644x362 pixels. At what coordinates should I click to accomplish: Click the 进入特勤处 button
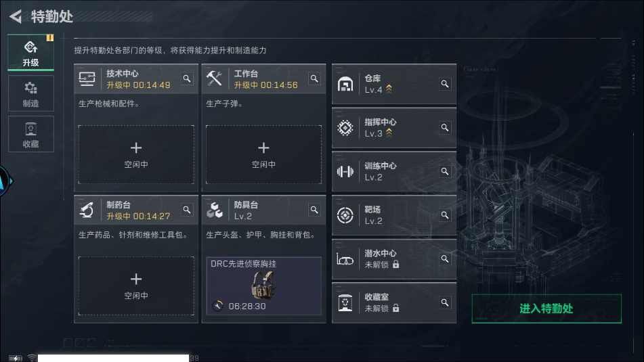(546, 309)
